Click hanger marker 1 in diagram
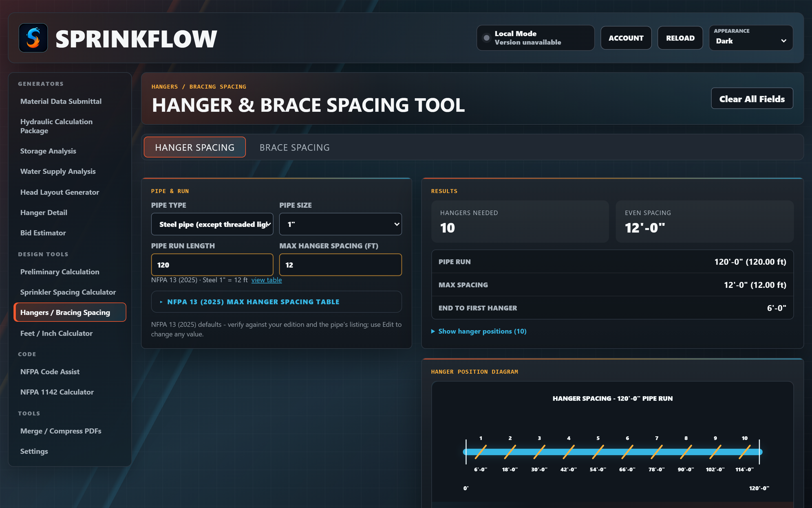The image size is (812, 508). [480, 452]
